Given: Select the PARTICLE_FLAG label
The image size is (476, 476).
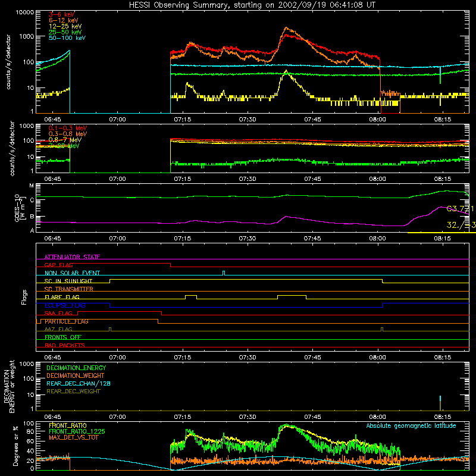Looking at the screenshot, I should [67, 321].
